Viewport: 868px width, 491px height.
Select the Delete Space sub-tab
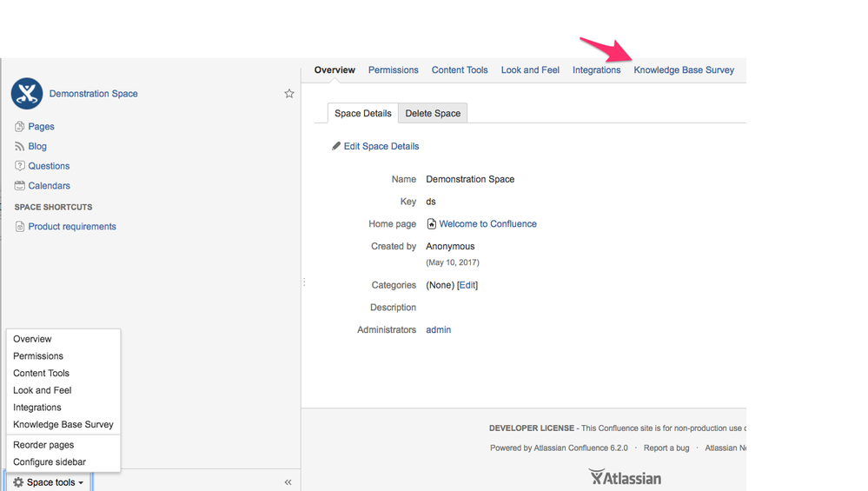433,113
